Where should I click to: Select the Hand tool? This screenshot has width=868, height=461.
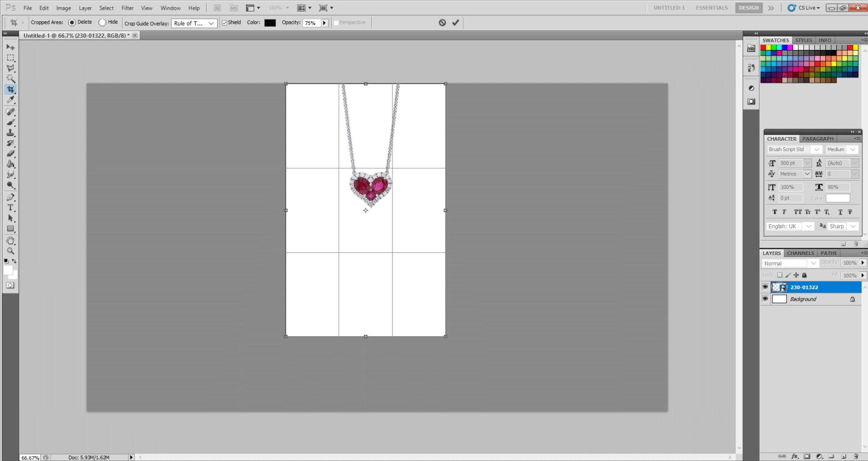10,241
